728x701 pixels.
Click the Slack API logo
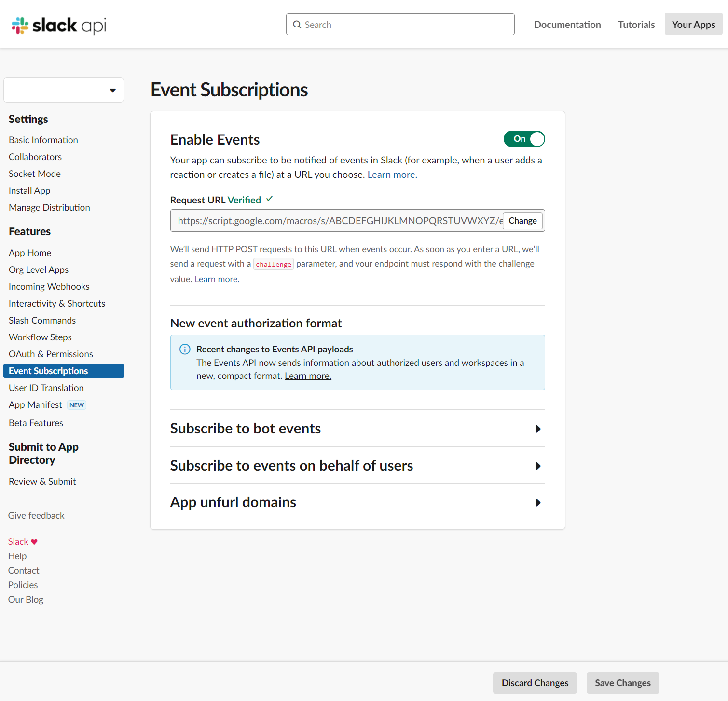point(59,25)
